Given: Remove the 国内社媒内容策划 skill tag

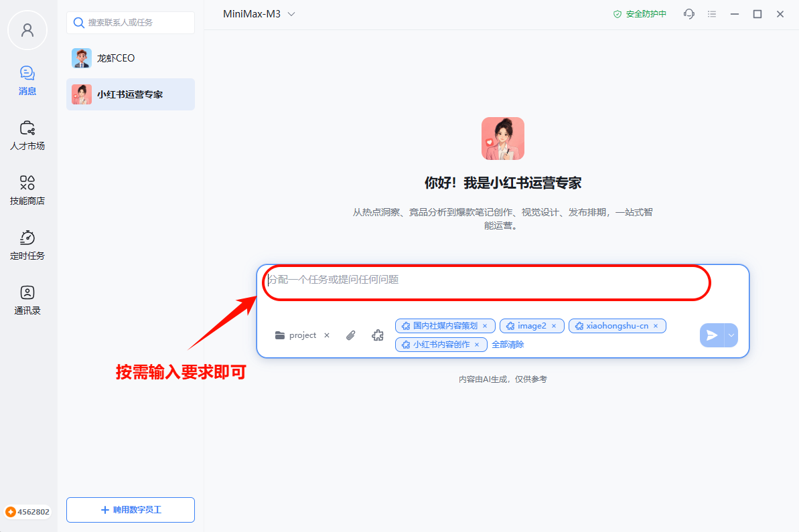Looking at the screenshot, I should coord(485,326).
